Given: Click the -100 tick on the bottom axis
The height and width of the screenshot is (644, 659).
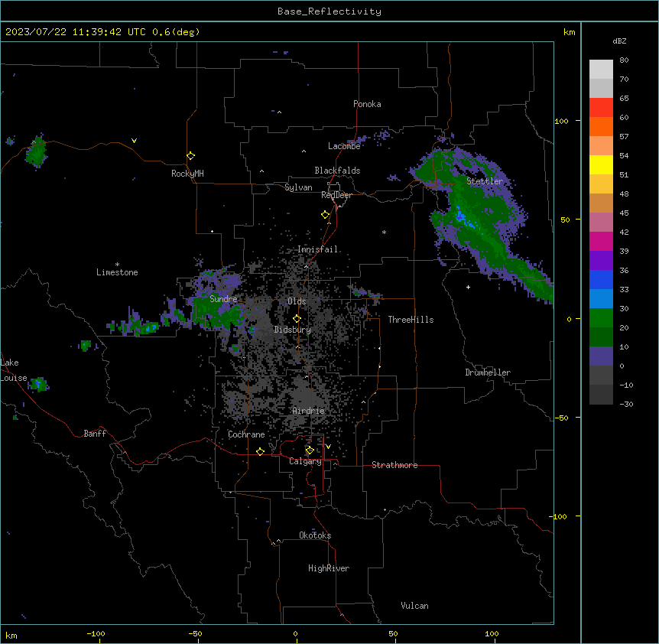Looking at the screenshot, I should click(96, 633).
